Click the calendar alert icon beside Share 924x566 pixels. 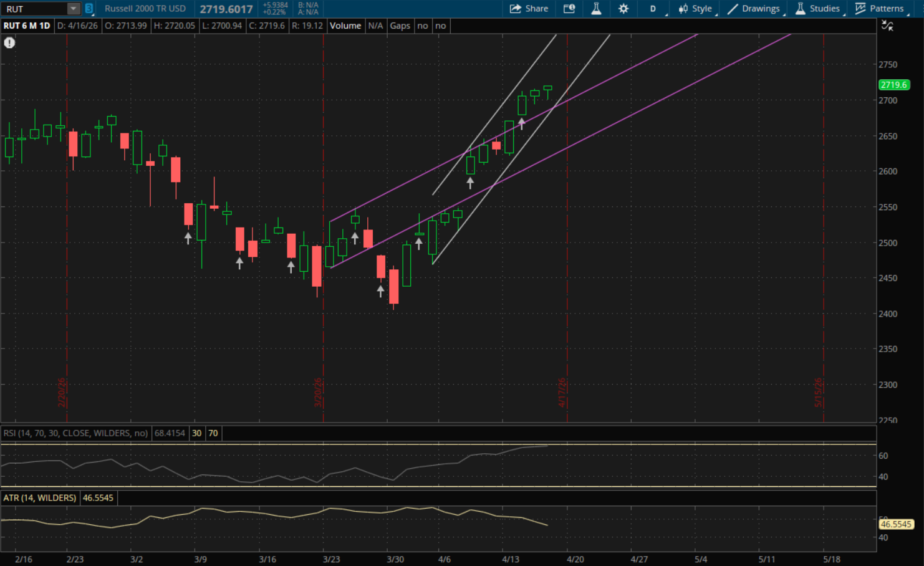point(569,9)
